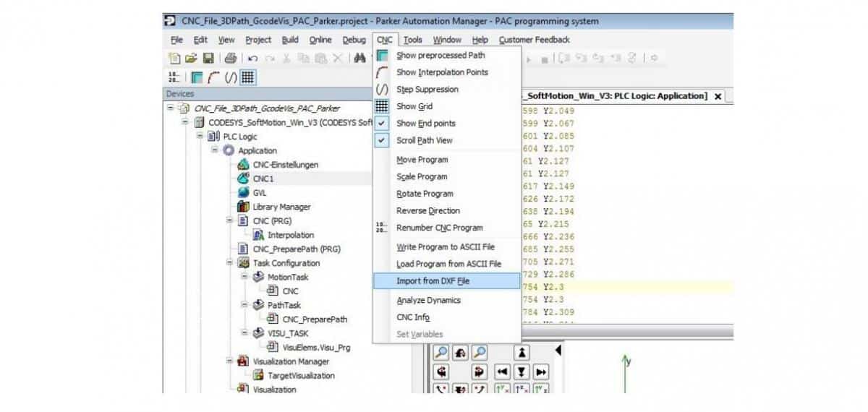The height and width of the screenshot is (412, 868).
Task: Click the Step suppression toolbar icon
Action: [231, 77]
